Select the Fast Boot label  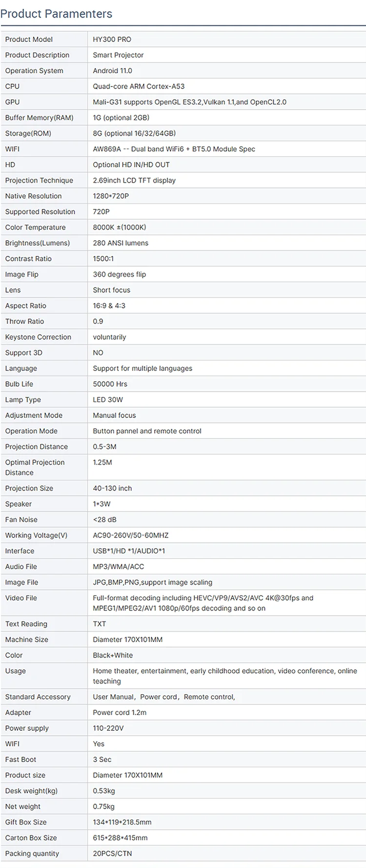point(20,759)
